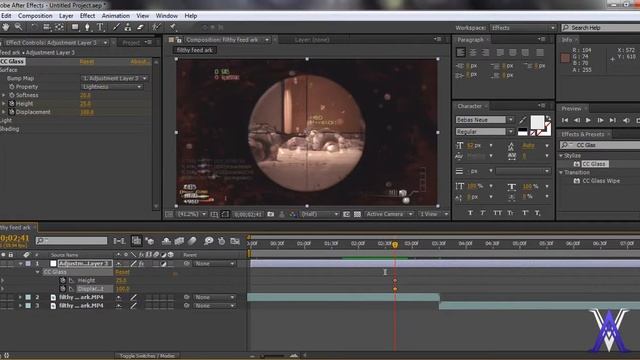640x360 pixels.
Task: Select the Eraser tool
Action: click(x=140, y=27)
